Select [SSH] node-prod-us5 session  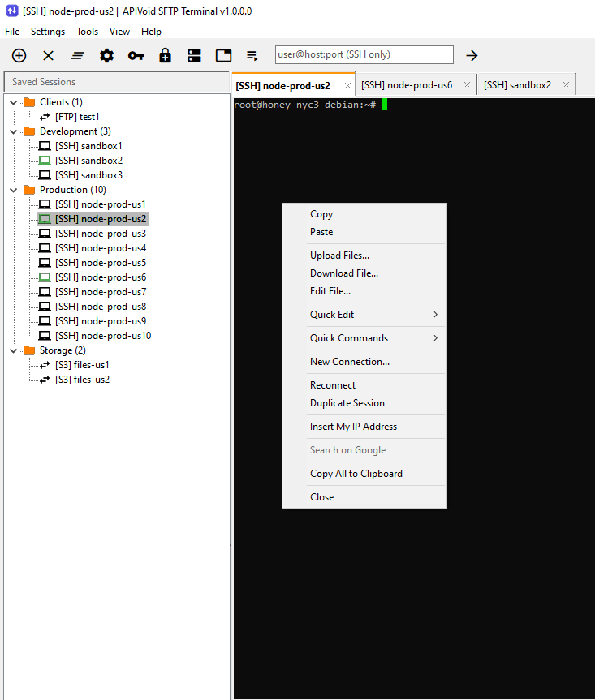[101, 263]
